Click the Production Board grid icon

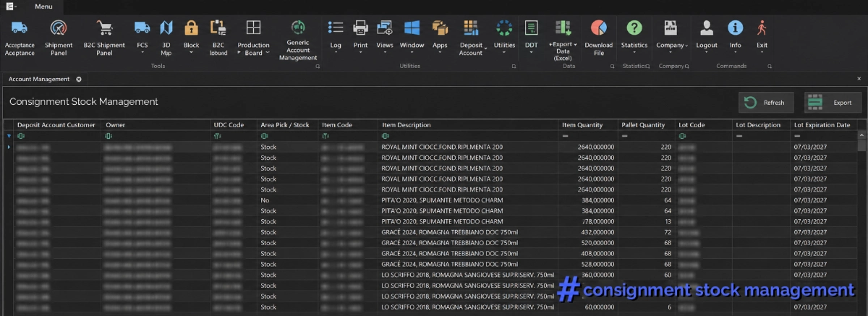tap(253, 27)
